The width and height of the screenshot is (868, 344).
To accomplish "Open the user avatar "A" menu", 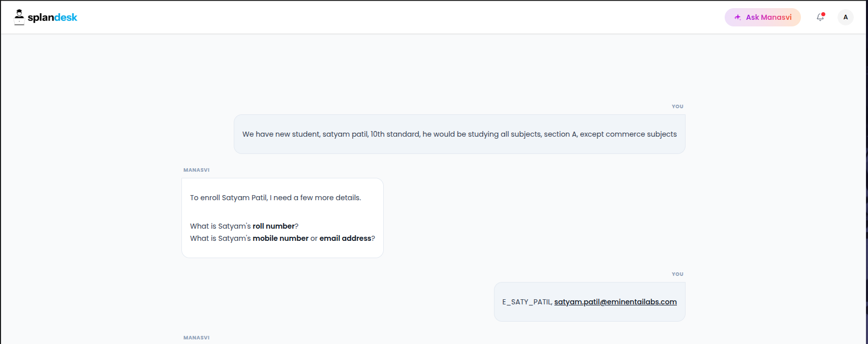I will [x=846, y=17].
